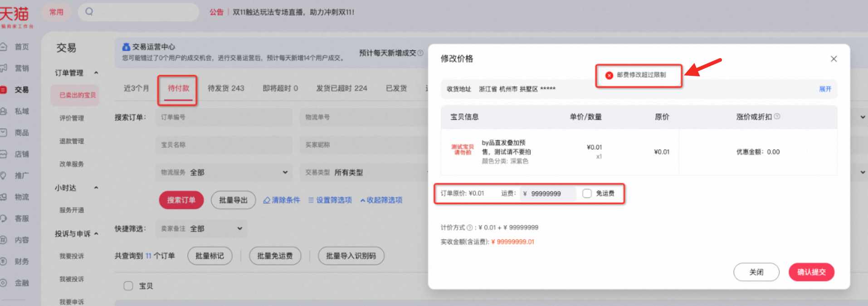Click the top search box

pyautogui.click(x=138, y=12)
